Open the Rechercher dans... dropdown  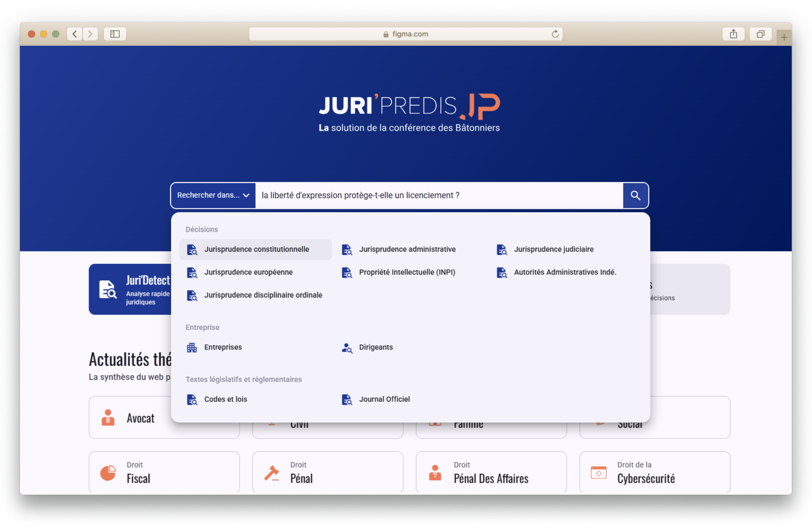213,195
